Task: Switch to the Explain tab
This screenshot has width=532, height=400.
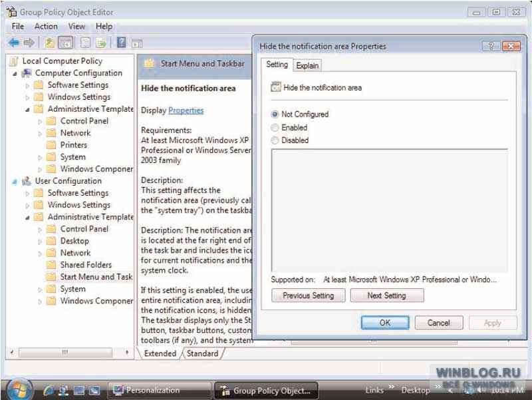Action: pyautogui.click(x=307, y=65)
